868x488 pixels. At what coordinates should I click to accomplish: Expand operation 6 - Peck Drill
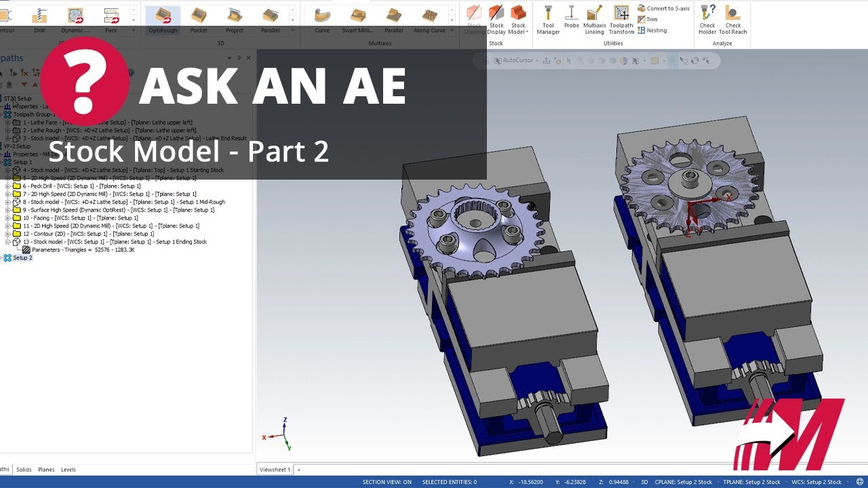pos(8,186)
